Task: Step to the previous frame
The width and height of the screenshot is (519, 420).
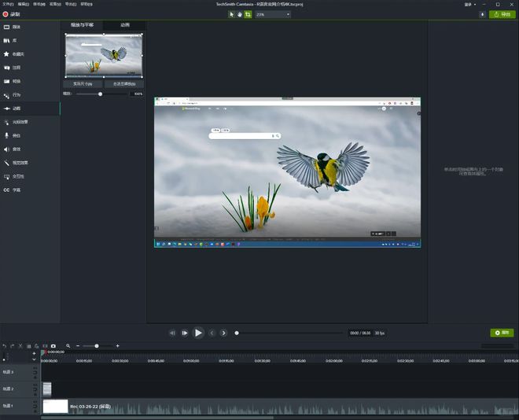Action: point(212,333)
